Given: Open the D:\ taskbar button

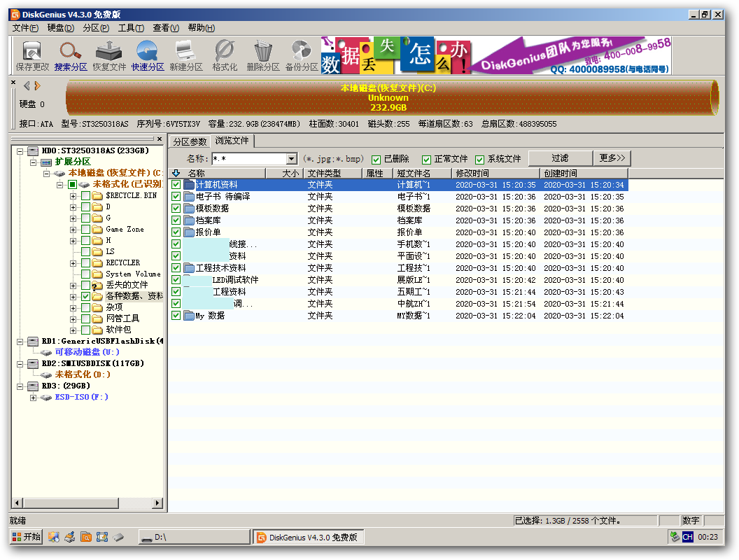Looking at the screenshot, I should (194, 537).
